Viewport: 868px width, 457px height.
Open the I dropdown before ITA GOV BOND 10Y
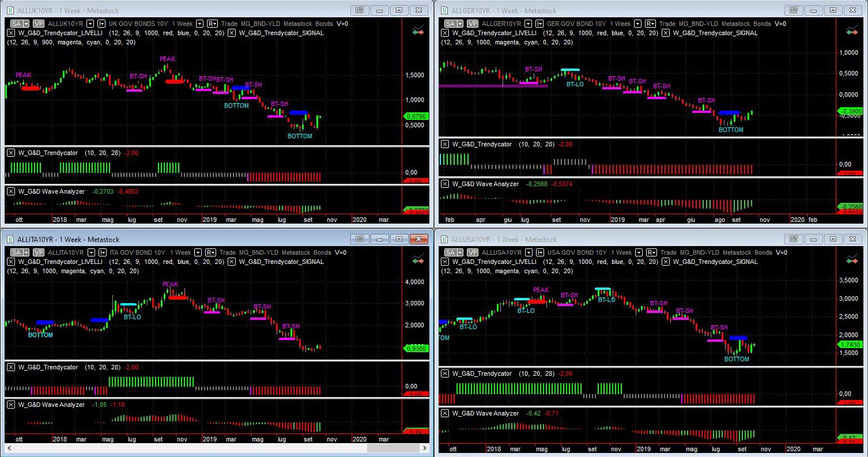coord(101,252)
